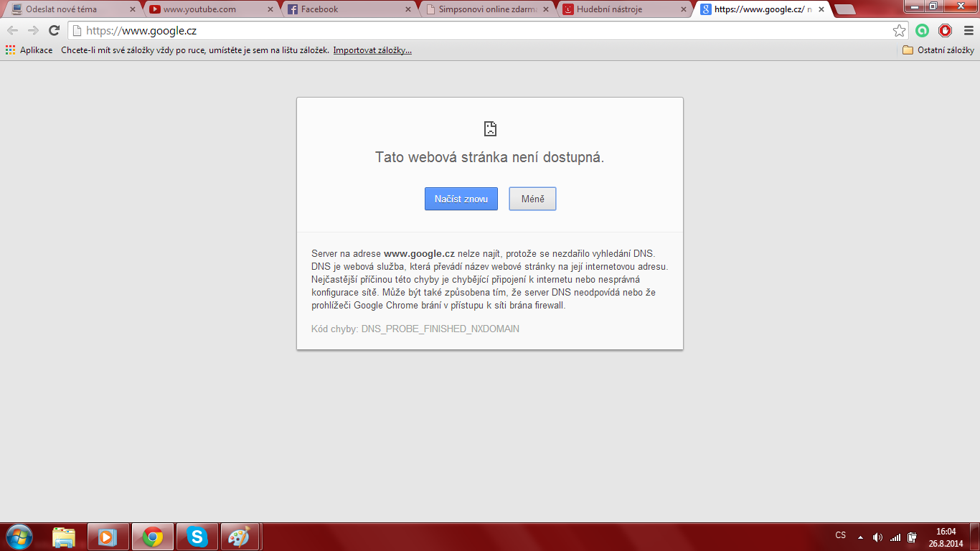Bookmark this page with the star icon
980x551 pixels.
click(899, 30)
